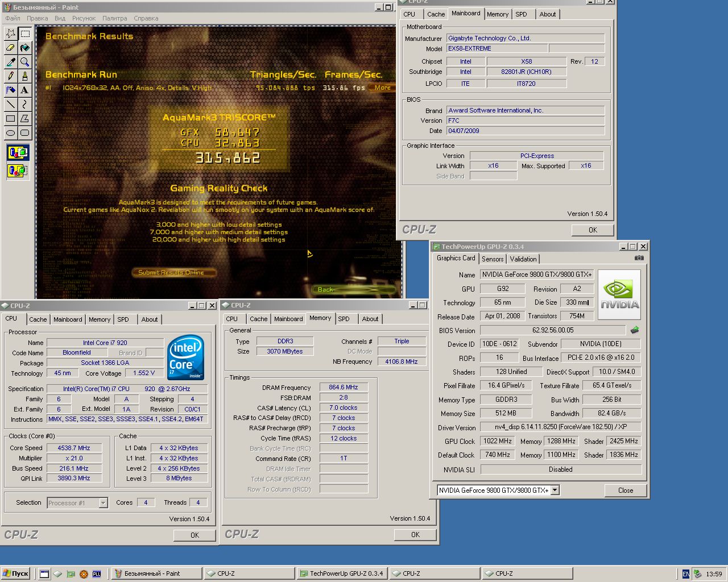Open the Пуск Start menu
The image size is (728, 582).
click(x=16, y=573)
